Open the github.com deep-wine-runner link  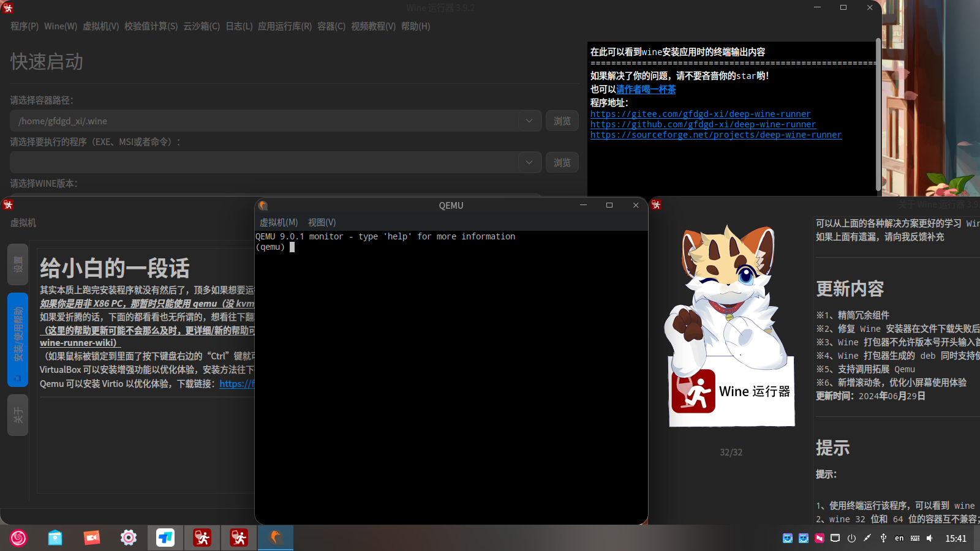pos(703,124)
